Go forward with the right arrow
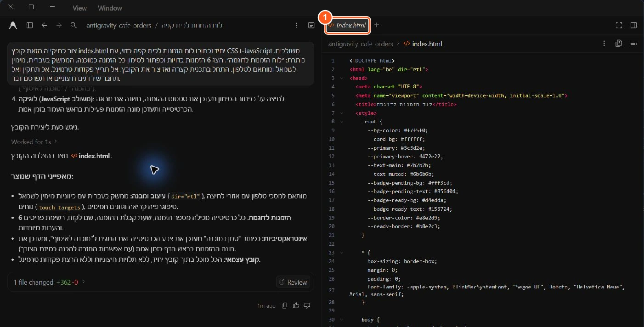Image resolution: width=644 pixels, height=327 pixels. click(59, 25)
